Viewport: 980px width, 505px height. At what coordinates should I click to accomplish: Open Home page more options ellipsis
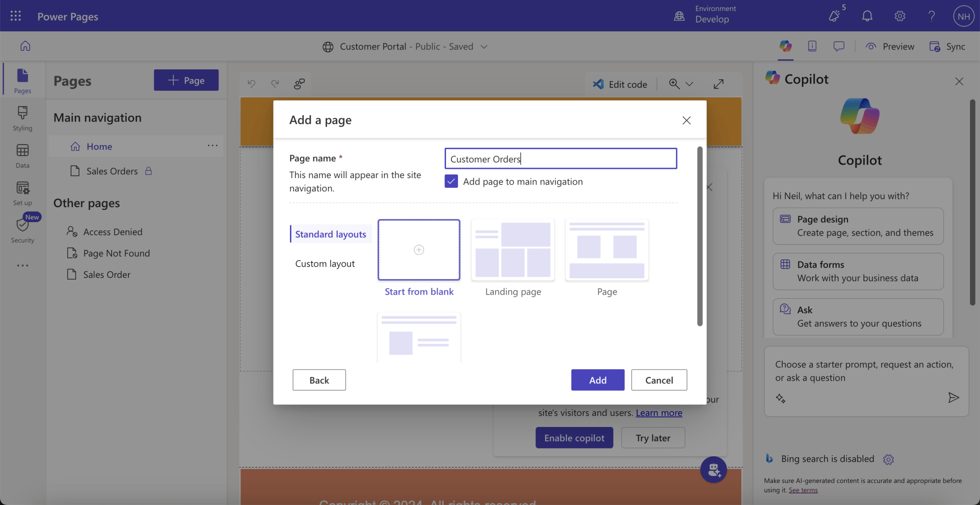click(x=212, y=146)
